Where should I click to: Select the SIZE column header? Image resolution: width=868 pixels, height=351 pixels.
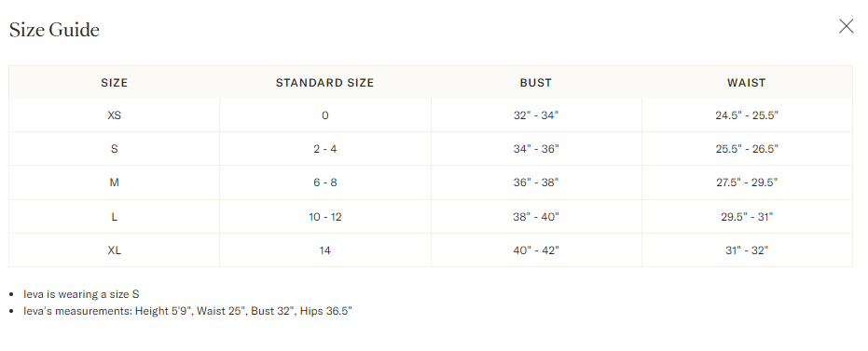click(114, 83)
